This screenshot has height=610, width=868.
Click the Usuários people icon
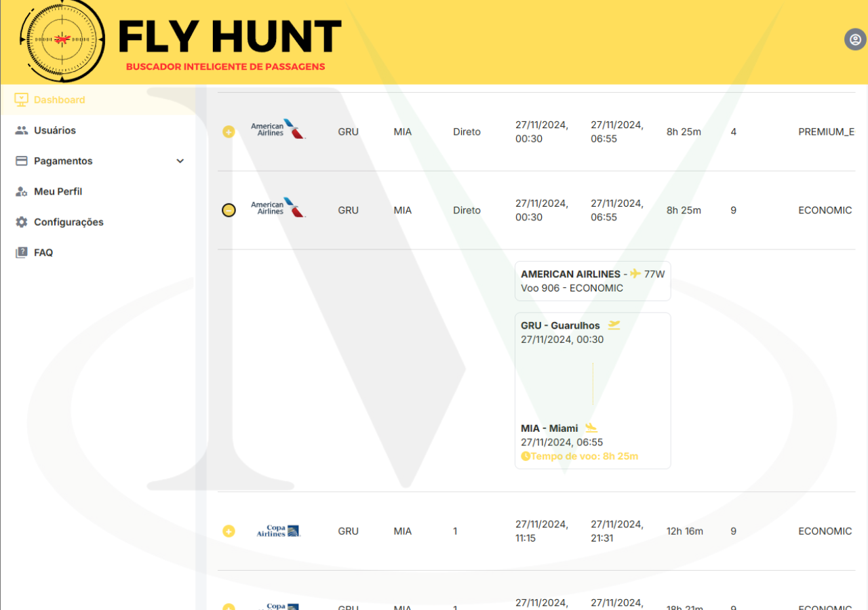22,130
